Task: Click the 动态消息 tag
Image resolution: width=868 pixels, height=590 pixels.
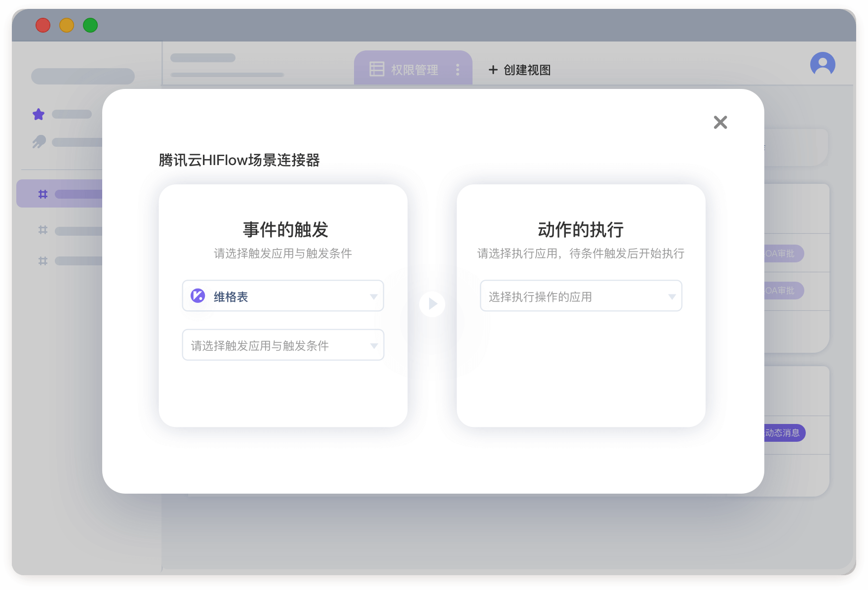Action: pos(784,433)
